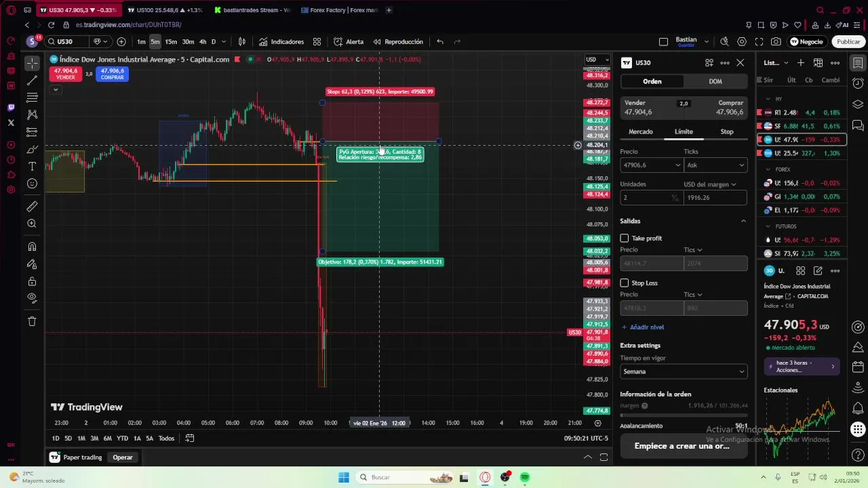Open the alerts clock icon in right sidebar
Viewport: 868px width, 488px height.
(858, 83)
